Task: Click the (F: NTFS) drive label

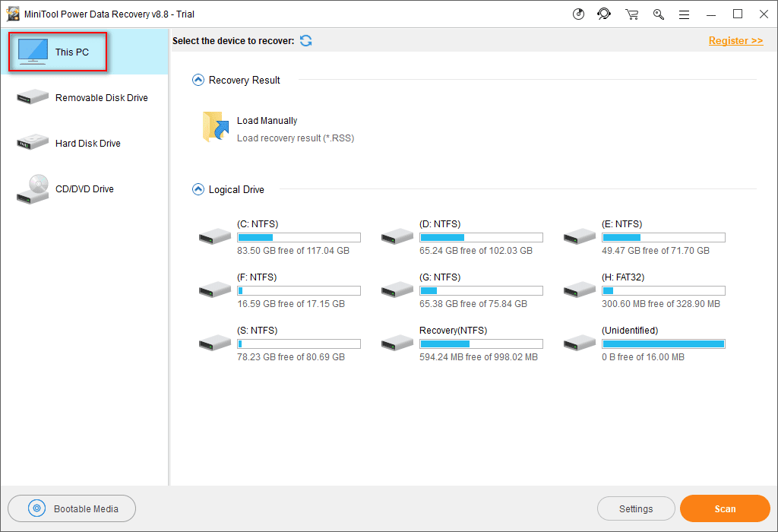Action: pos(257,277)
